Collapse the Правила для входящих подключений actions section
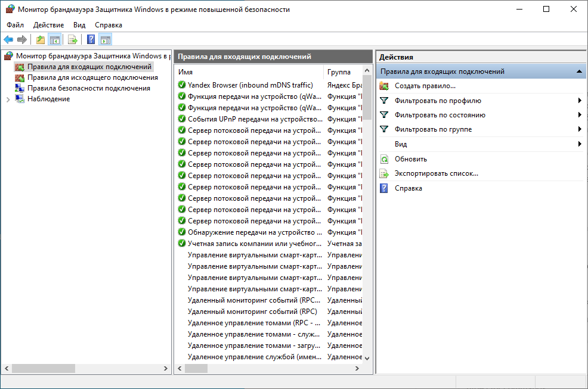 point(579,71)
